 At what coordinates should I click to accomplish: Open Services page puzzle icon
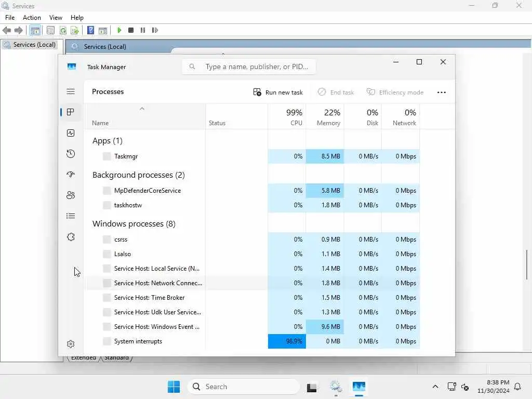(71, 237)
